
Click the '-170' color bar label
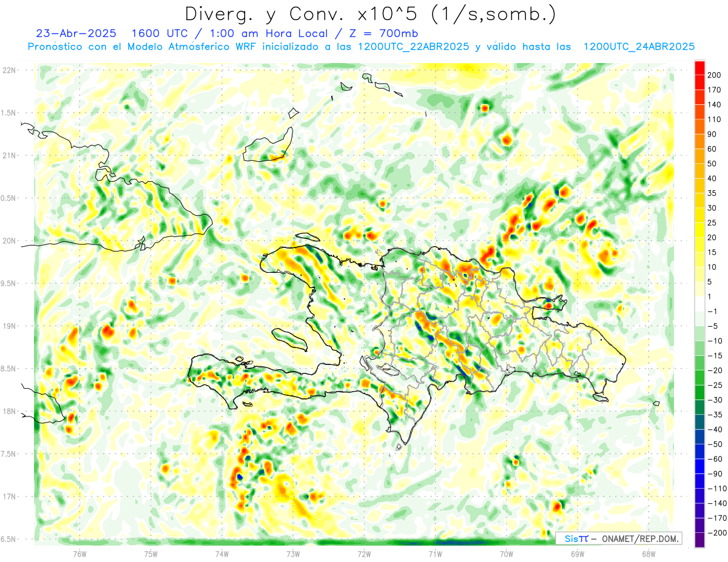pos(718,518)
